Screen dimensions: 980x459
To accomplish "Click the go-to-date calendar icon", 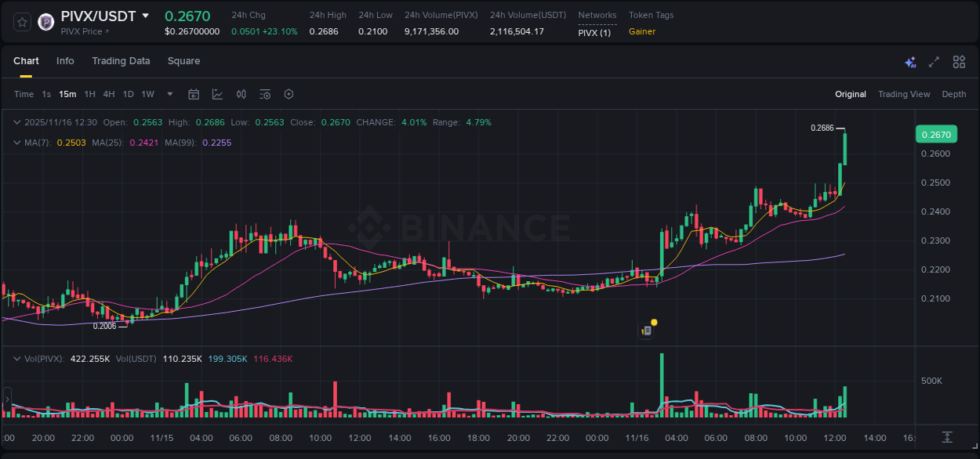I will (x=194, y=94).
